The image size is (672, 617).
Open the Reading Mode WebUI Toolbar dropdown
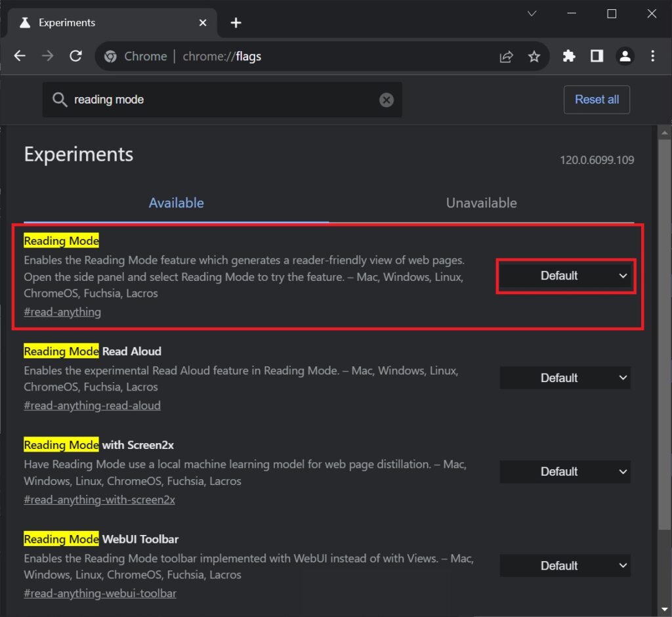pos(565,565)
